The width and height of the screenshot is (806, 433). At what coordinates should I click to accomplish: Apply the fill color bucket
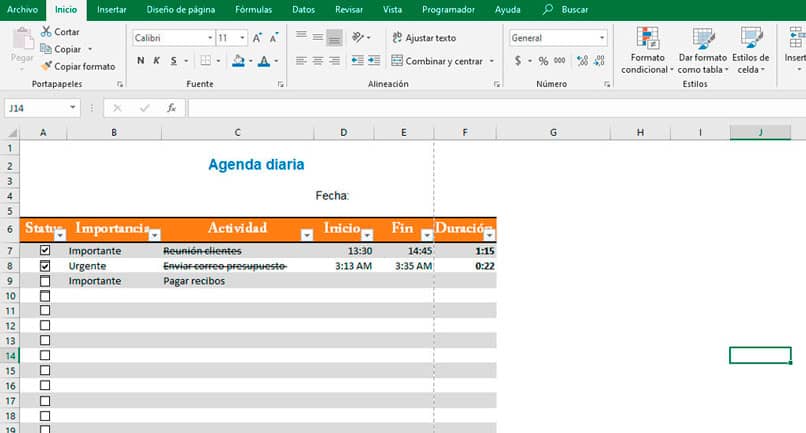pyautogui.click(x=239, y=61)
